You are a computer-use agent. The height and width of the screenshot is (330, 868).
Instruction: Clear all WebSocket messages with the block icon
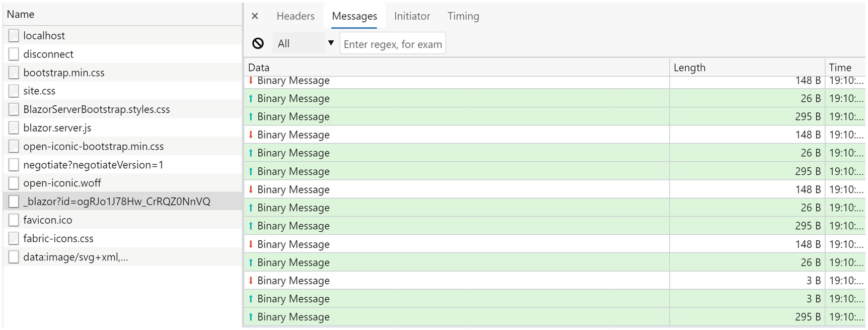[x=258, y=44]
